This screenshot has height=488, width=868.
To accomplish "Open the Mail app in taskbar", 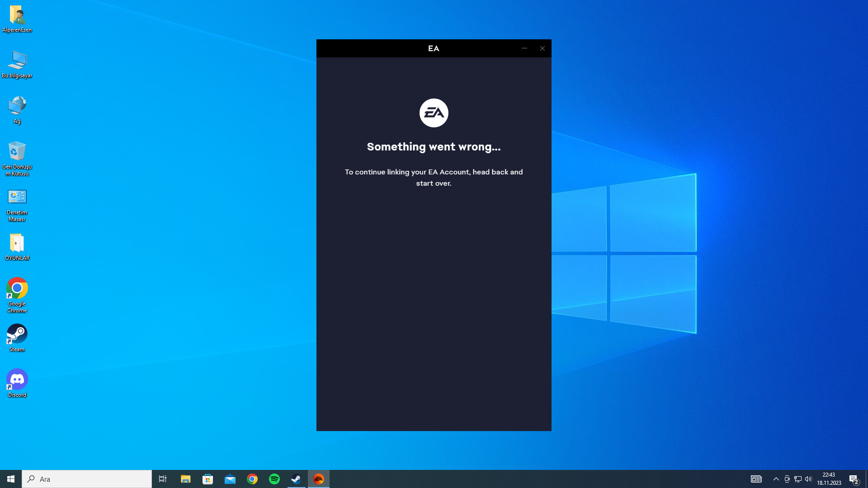I will pyautogui.click(x=230, y=479).
